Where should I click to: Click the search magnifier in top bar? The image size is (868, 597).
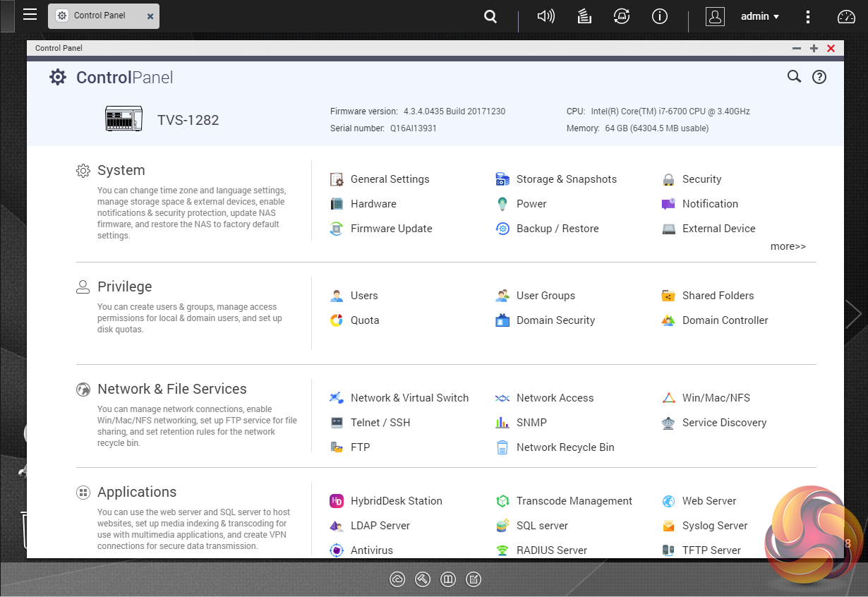pyautogui.click(x=490, y=16)
